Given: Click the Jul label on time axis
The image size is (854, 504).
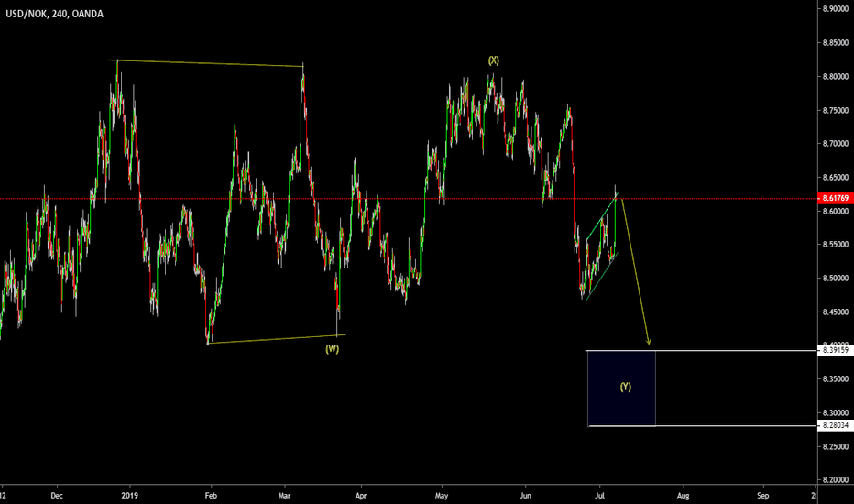Looking at the screenshot, I should [x=599, y=495].
